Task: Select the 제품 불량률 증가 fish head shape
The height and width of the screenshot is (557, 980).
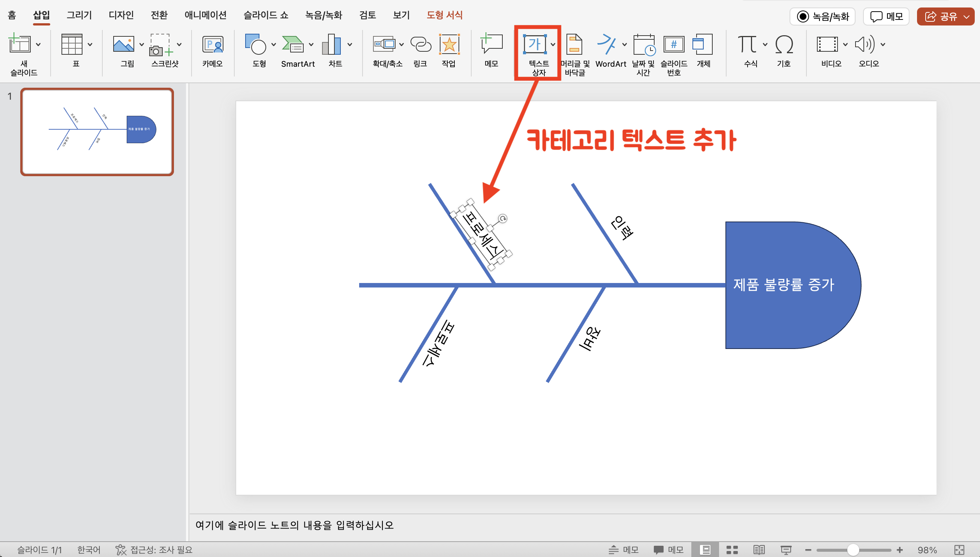Action: [793, 285]
